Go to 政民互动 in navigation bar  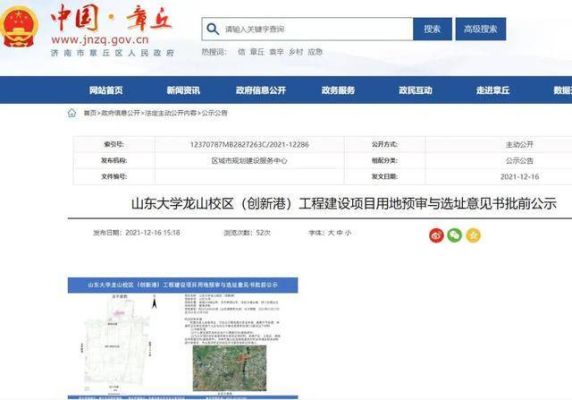click(416, 90)
